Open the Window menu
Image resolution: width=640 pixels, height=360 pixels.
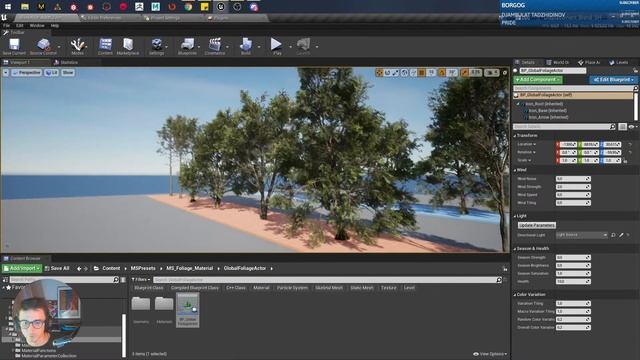coord(37,25)
